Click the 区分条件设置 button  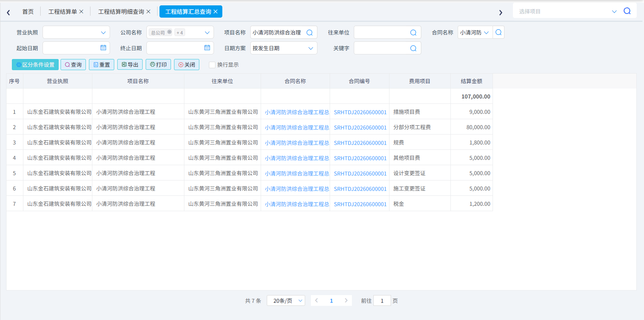(35, 65)
